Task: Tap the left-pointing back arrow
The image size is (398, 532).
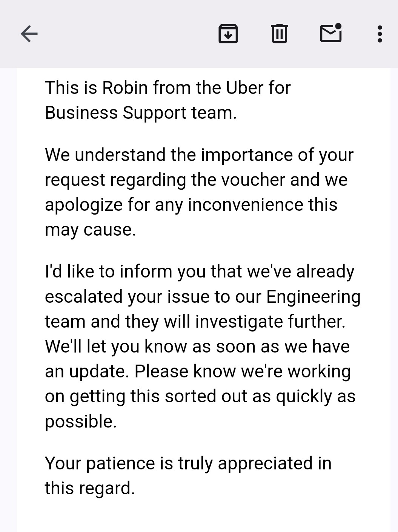Action: (x=29, y=34)
